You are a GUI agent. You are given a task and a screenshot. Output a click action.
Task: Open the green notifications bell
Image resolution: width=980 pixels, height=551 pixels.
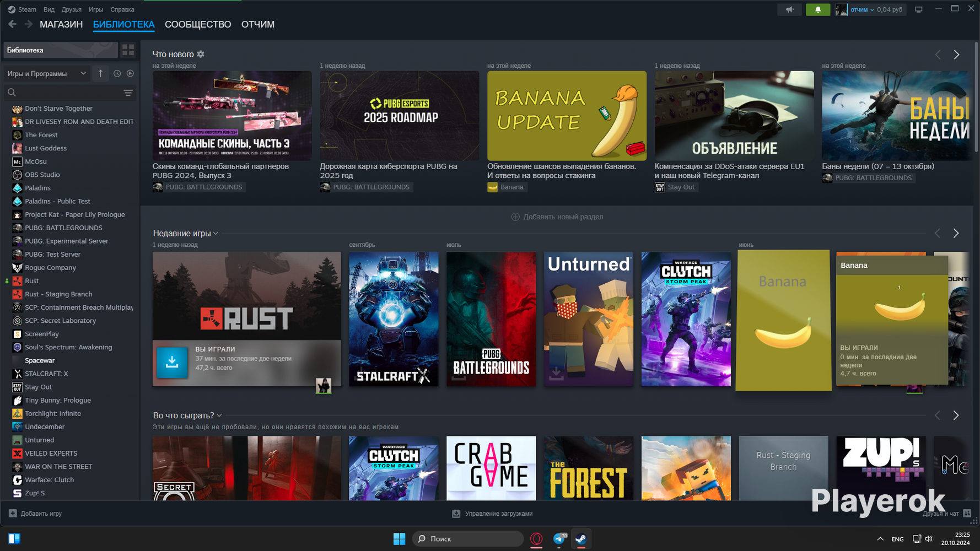[x=818, y=9]
